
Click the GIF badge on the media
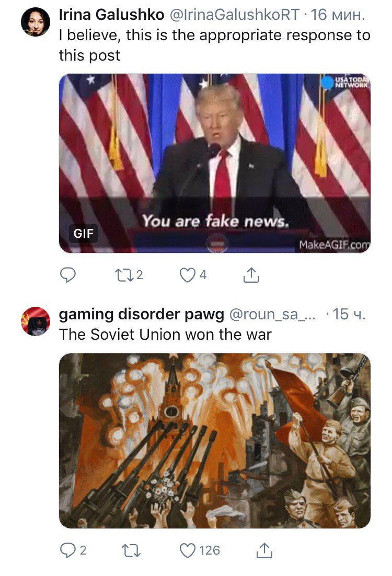[x=84, y=233]
